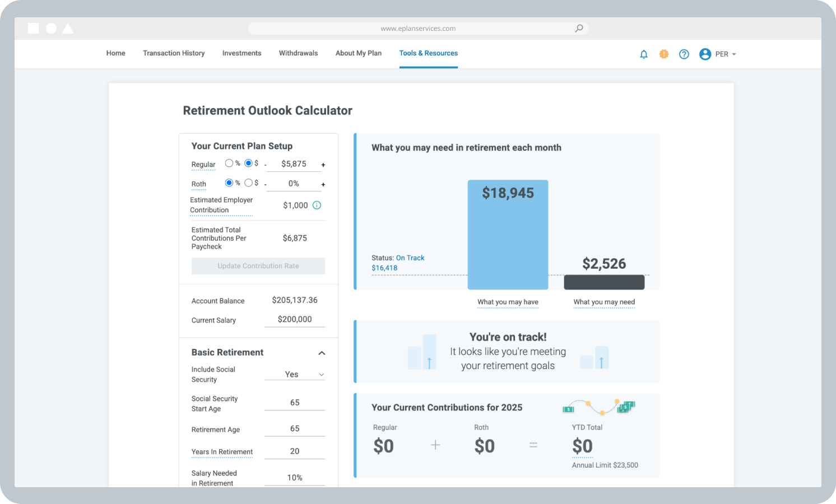
Task: Expand the PER account menu arrow
Action: tap(734, 54)
